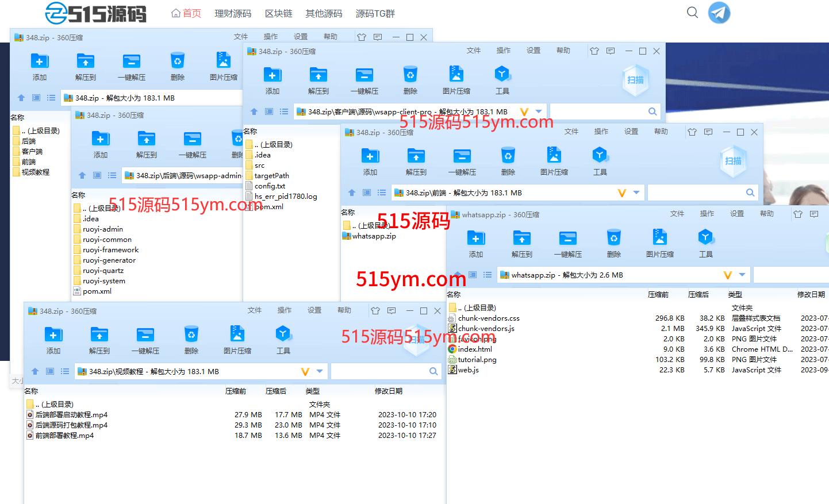Screen dimensions: 829x504
Task: Open the Telegram icon in website header
Action: (x=719, y=13)
